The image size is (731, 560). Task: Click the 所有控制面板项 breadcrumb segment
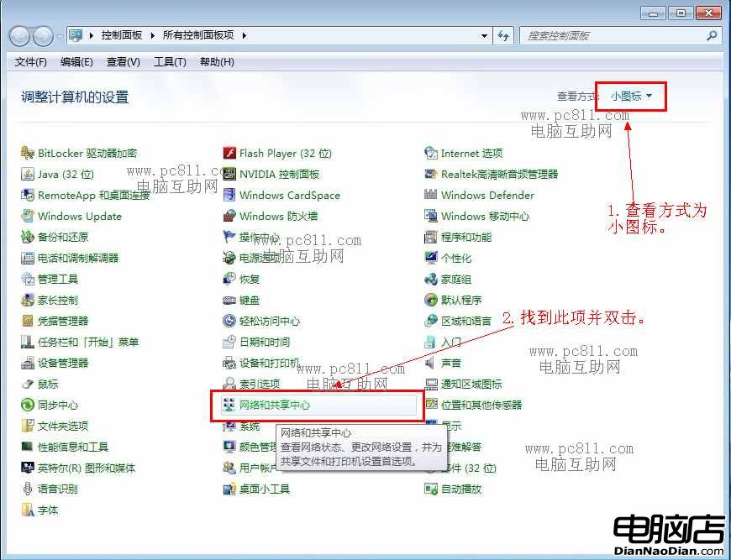point(198,35)
